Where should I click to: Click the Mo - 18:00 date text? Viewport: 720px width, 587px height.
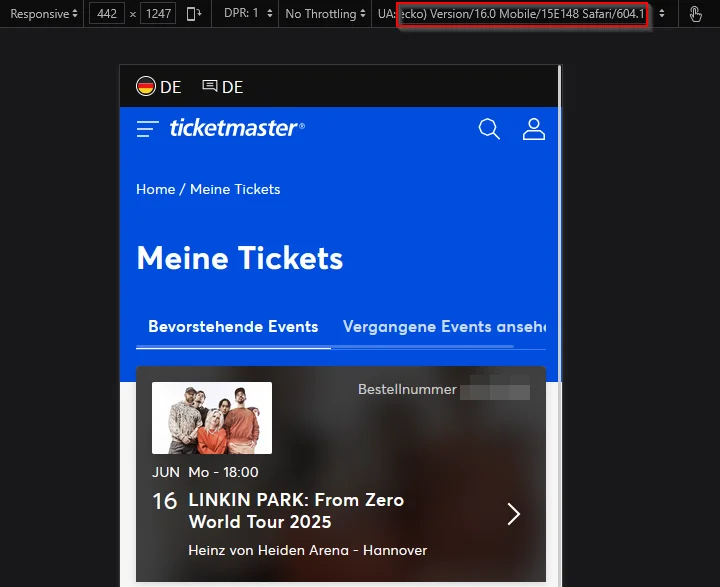[x=223, y=472]
